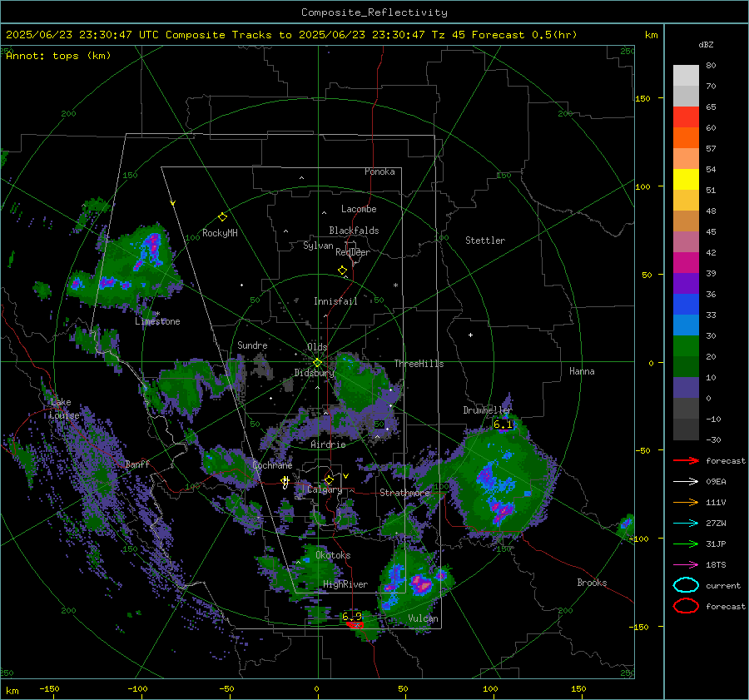Click the Sundre town label

pyautogui.click(x=252, y=345)
